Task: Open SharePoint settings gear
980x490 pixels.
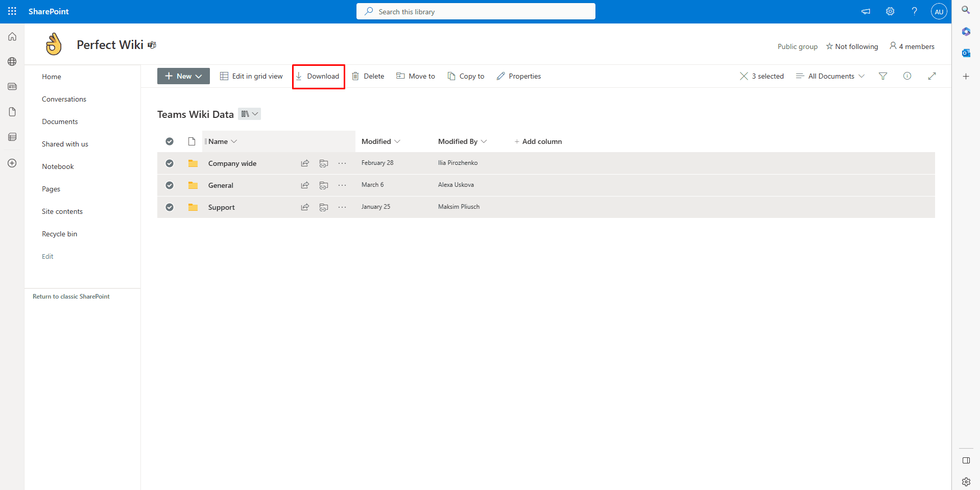Action: 890,11
